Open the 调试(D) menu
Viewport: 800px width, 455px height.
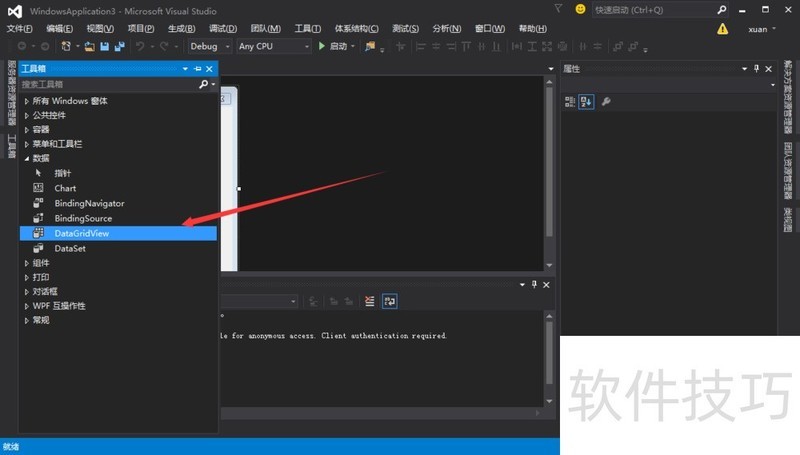pyautogui.click(x=223, y=29)
